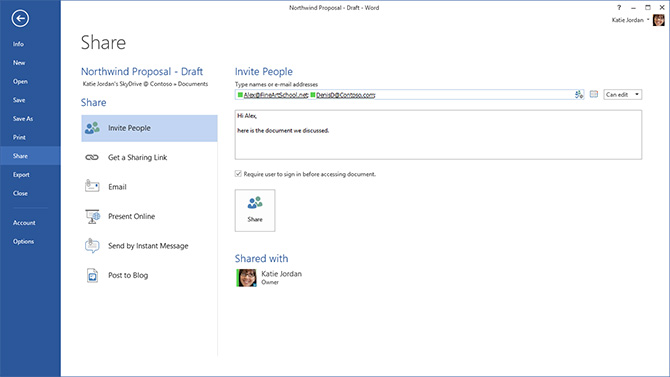
Task: Click the recipient DenisD@Contoso.com
Action: pyautogui.click(x=345, y=95)
